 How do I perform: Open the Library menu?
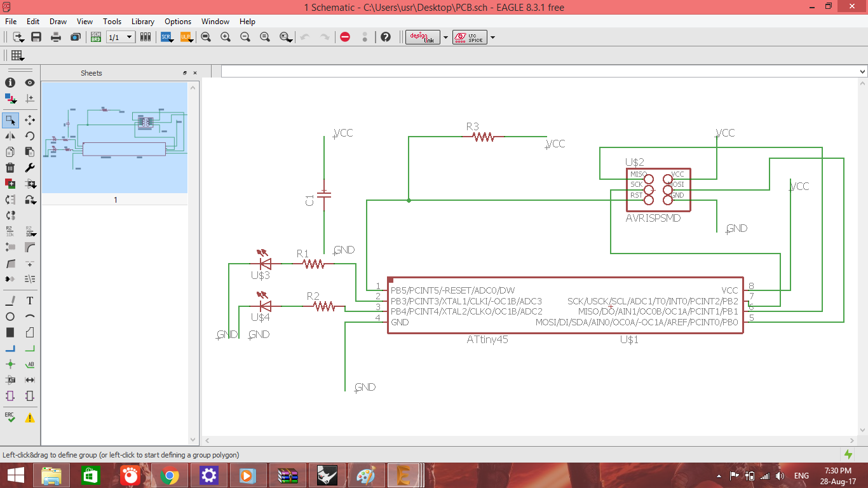[x=142, y=22]
